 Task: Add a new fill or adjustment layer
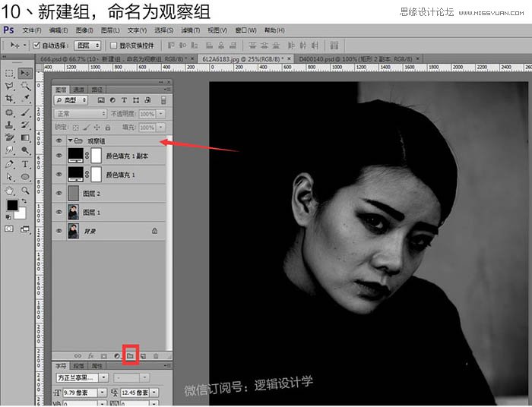click(117, 356)
